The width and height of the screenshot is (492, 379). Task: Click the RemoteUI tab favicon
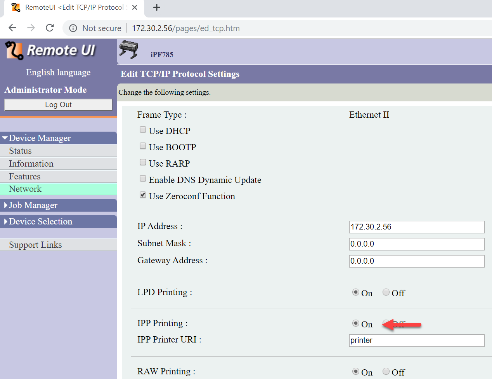[x=15, y=7]
